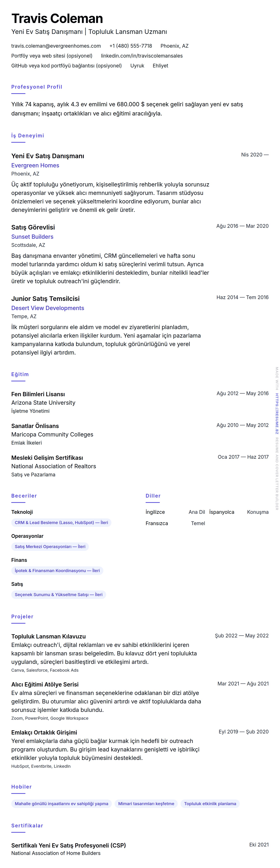Open the linkedin.com/in/traviscolemansales profile link

tap(142, 56)
